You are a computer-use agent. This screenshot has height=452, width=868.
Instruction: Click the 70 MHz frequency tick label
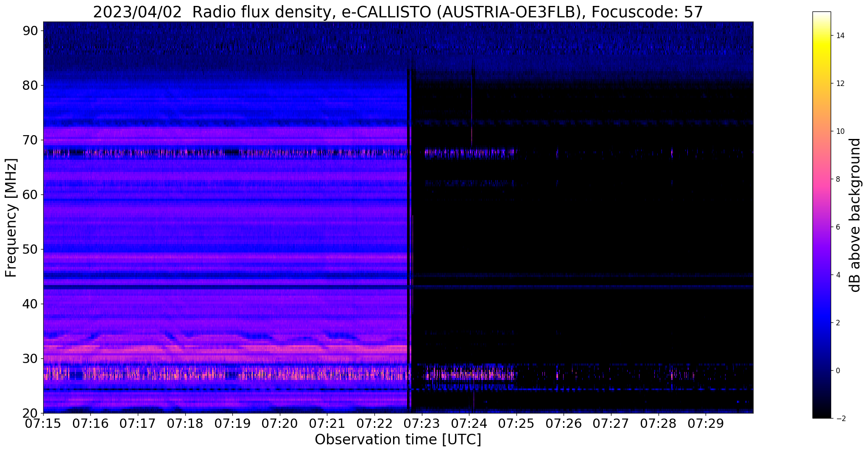tap(31, 140)
